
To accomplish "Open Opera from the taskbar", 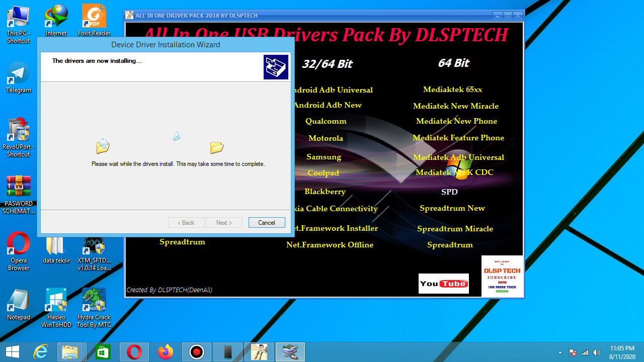I will (x=134, y=352).
